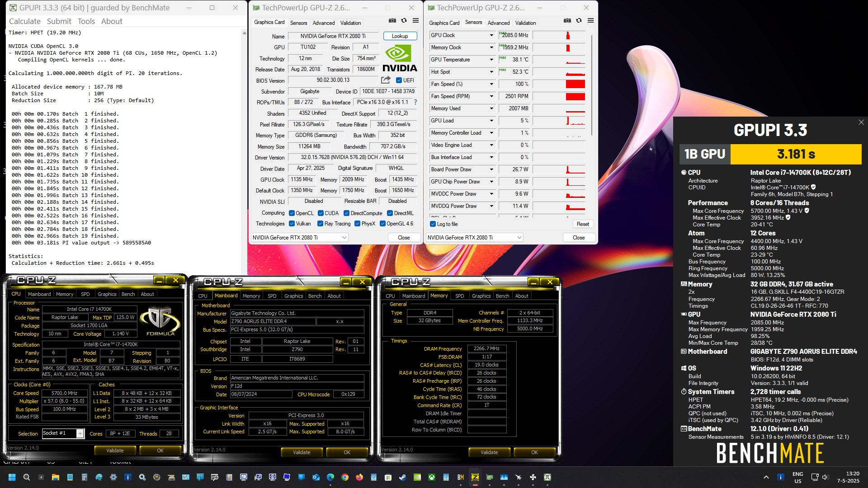Open GPU Clock sensor dropdown
The width and height of the screenshot is (868, 488).
coord(491,35)
